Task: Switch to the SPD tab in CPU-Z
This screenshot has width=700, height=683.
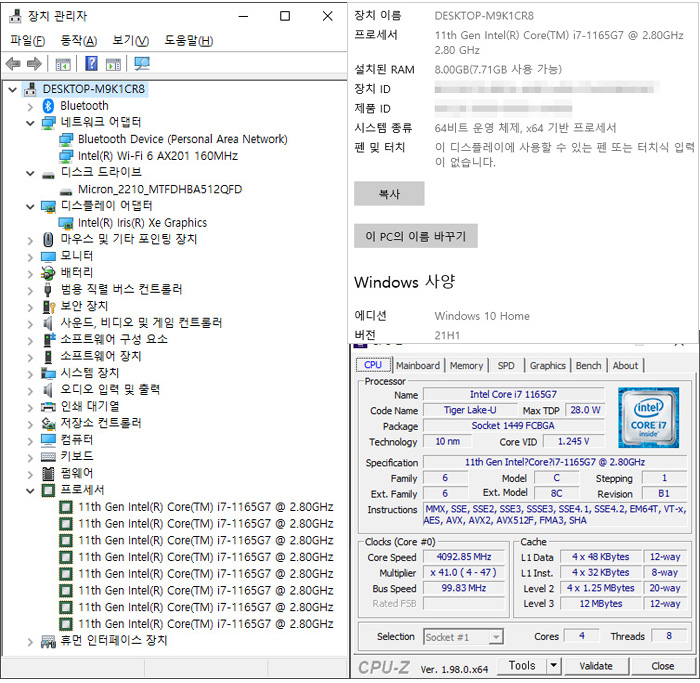Action: coord(506,366)
